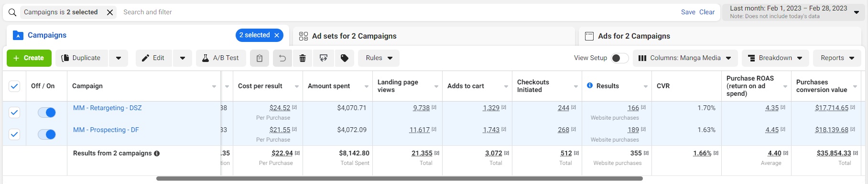Viewport: 868px width, 184px height.
Task: Click the export preview icon beside trash
Action: (x=324, y=58)
